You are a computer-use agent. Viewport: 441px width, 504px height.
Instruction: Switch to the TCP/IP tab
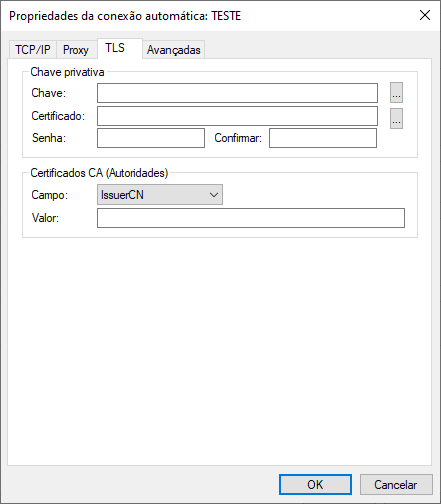click(33, 50)
